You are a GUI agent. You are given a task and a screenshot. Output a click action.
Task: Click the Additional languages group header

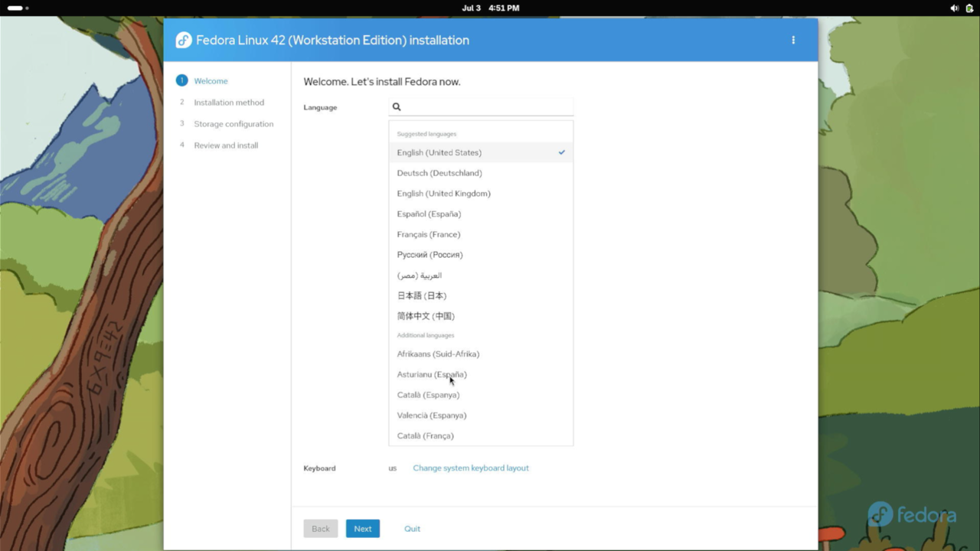pyautogui.click(x=426, y=335)
